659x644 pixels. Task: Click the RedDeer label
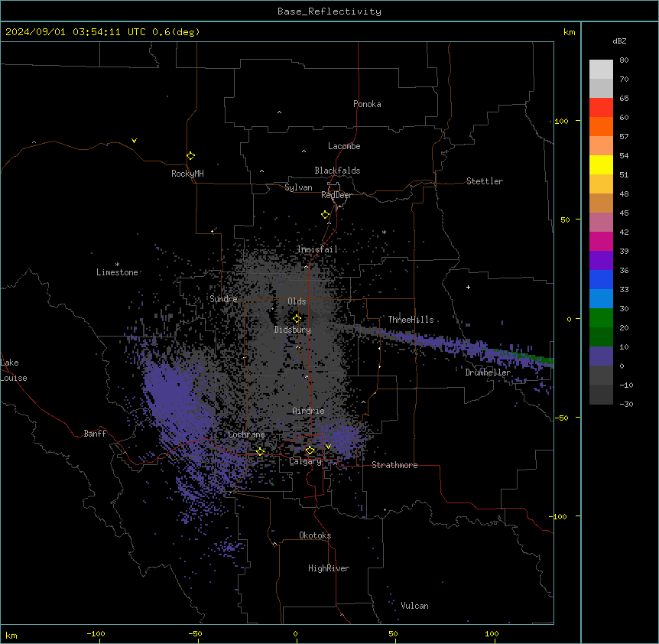pyautogui.click(x=336, y=195)
